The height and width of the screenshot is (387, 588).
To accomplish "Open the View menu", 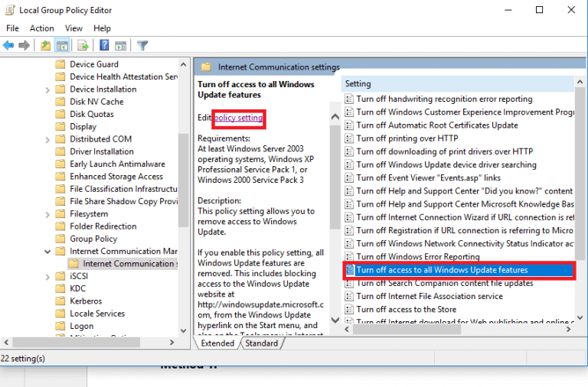I will point(73,28).
